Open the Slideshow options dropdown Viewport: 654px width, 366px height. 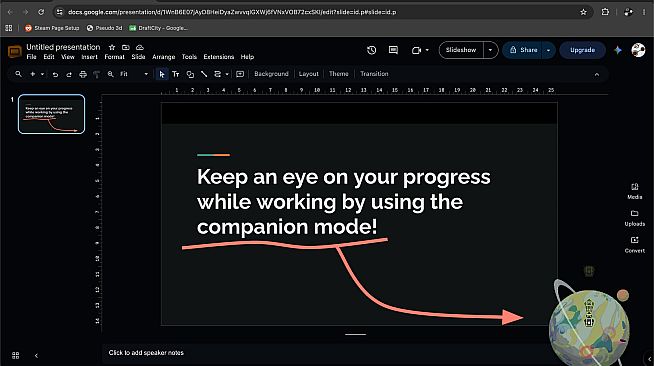click(490, 50)
